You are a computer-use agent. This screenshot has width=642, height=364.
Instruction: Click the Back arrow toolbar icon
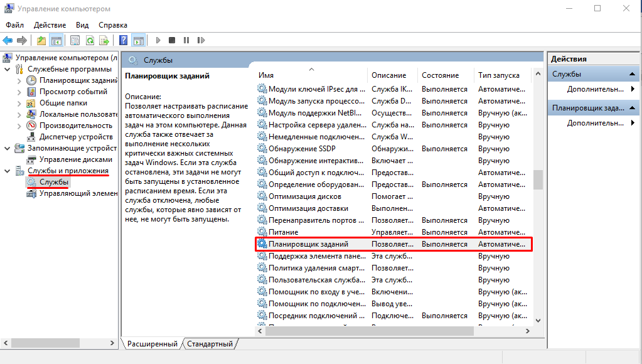[8, 40]
